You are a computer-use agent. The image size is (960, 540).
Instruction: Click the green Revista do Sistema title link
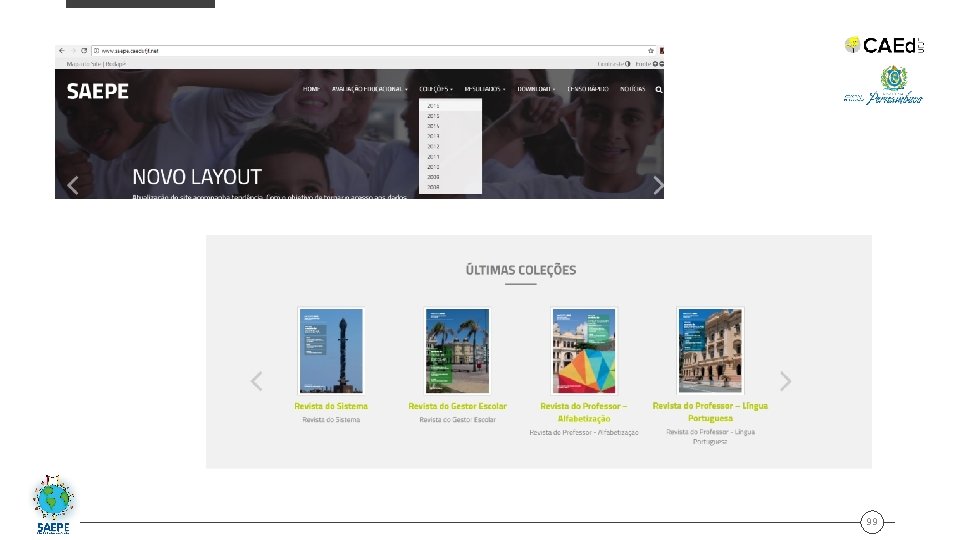coord(331,406)
